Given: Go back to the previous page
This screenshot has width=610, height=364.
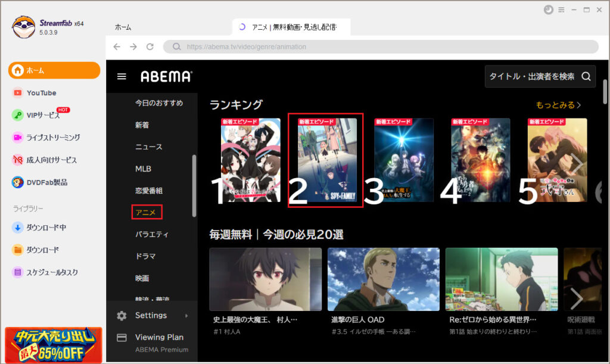Looking at the screenshot, I should [x=117, y=46].
